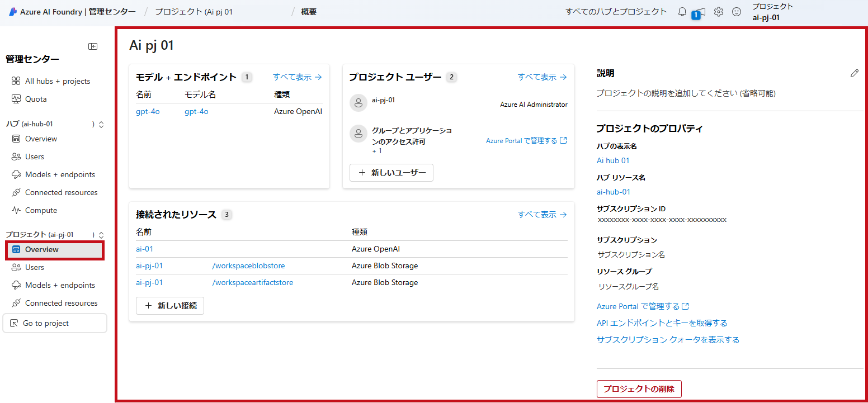Show all models and endpoints link
This screenshot has width=868, height=403.
point(298,77)
